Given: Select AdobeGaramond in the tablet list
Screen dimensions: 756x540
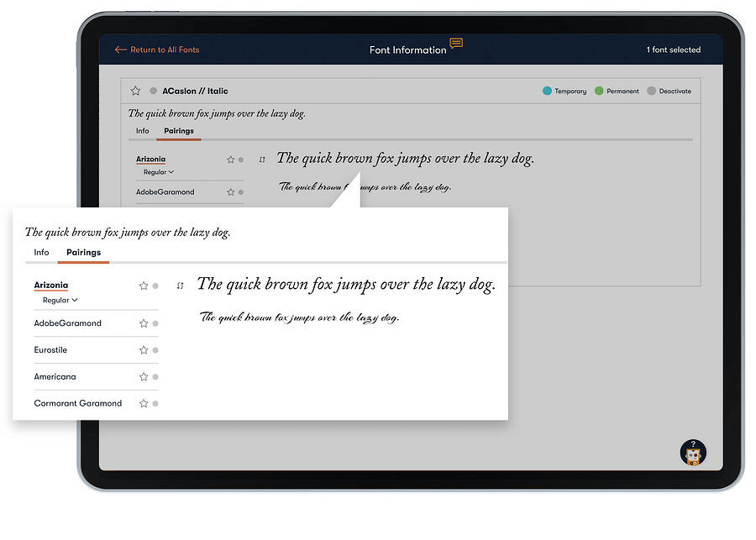Looking at the screenshot, I should pos(165,191).
